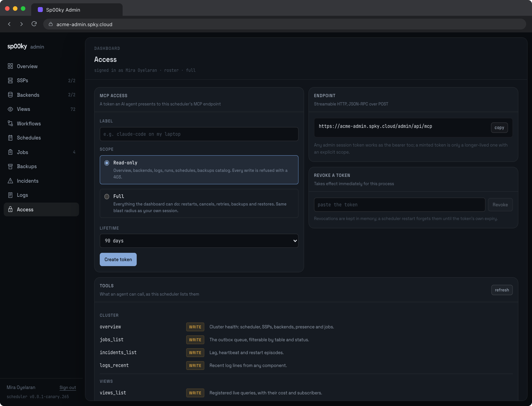Go to Workflows page
Viewport: 532px width, 406px height.
tap(41, 124)
